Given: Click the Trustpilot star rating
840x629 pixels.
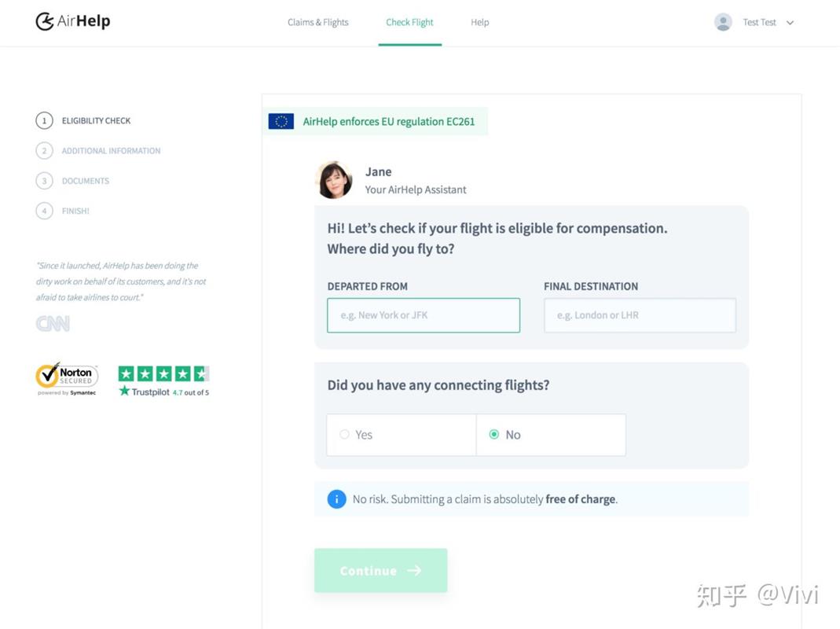Looking at the screenshot, I should click(163, 374).
